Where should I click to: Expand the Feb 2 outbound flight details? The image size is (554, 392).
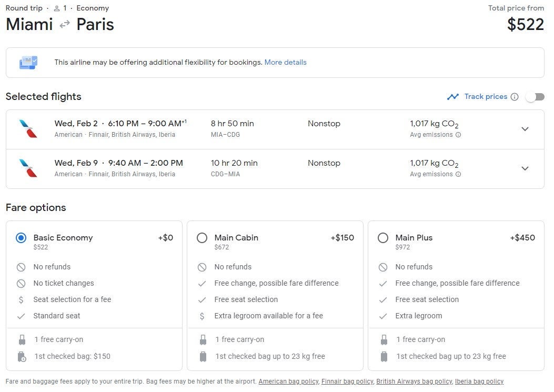click(x=525, y=129)
